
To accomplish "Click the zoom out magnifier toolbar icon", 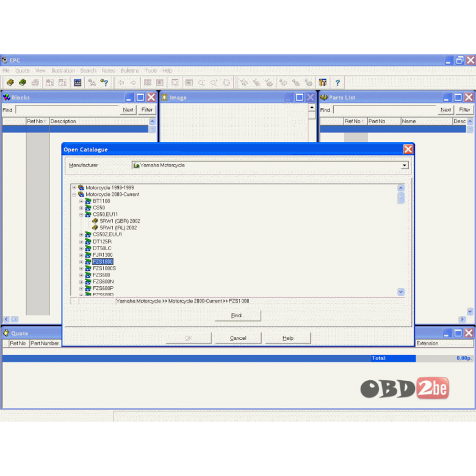I will coord(201,82).
